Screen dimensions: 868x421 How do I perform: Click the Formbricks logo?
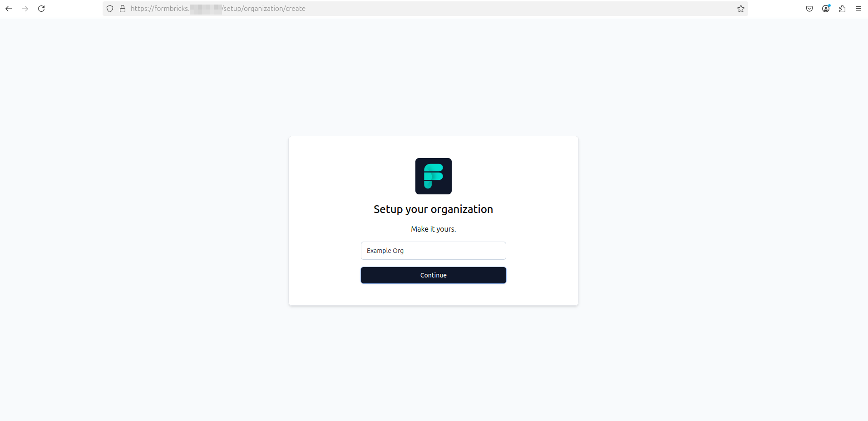pos(433,176)
